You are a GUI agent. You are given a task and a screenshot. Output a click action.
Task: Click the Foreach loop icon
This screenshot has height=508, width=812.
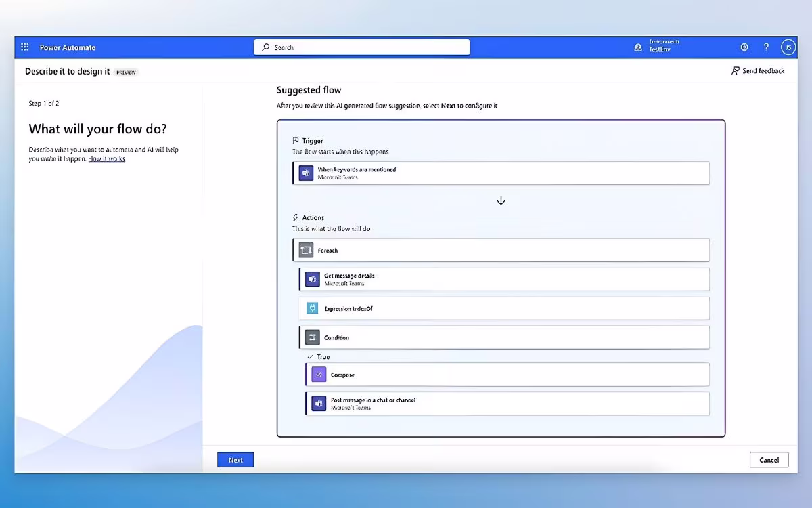tap(306, 251)
